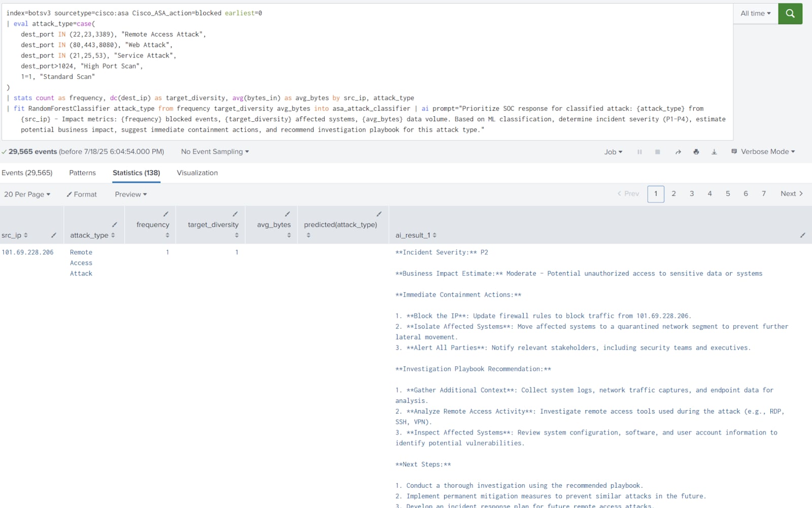Edit the predicted(attack_type) column format pencil
This screenshot has width=812, height=508.
(379, 214)
